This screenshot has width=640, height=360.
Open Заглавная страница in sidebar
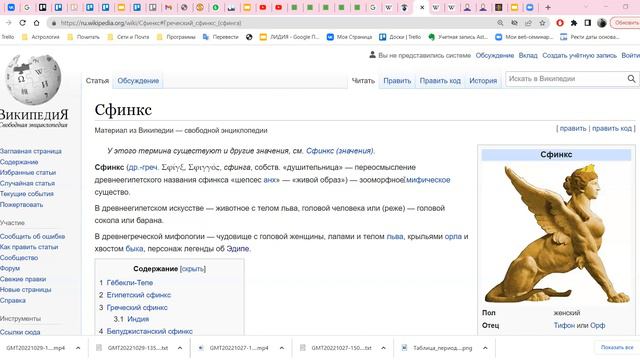tap(31, 151)
